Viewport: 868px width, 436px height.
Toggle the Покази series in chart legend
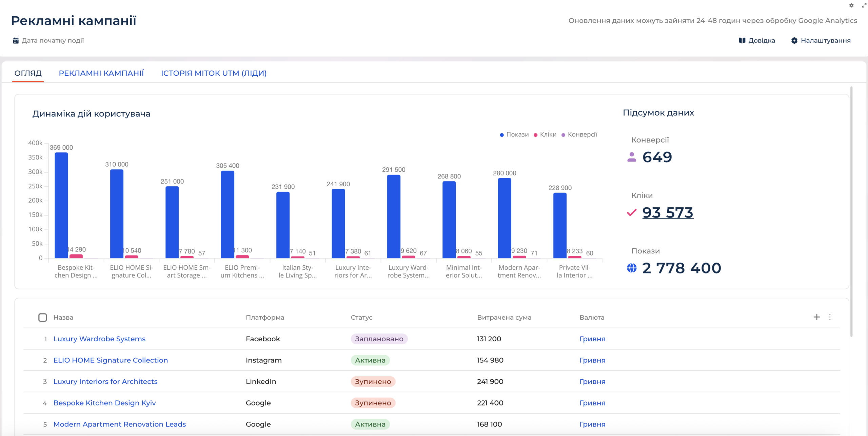514,134
